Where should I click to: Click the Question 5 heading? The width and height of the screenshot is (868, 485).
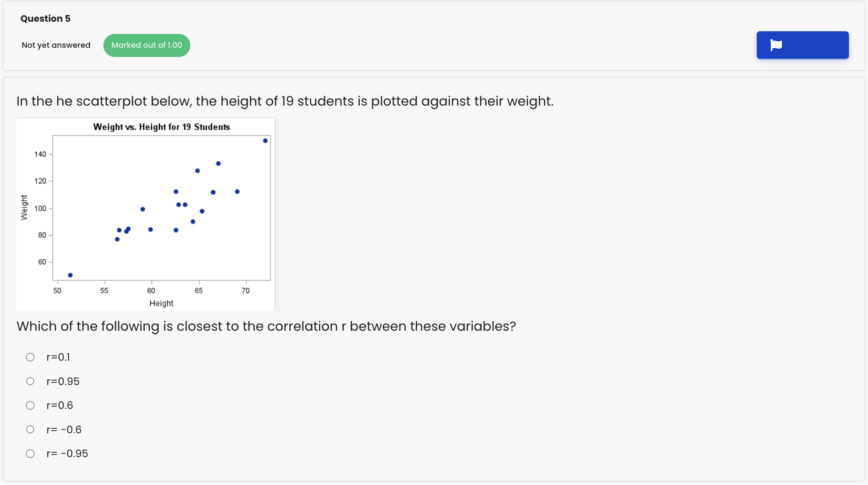click(46, 18)
